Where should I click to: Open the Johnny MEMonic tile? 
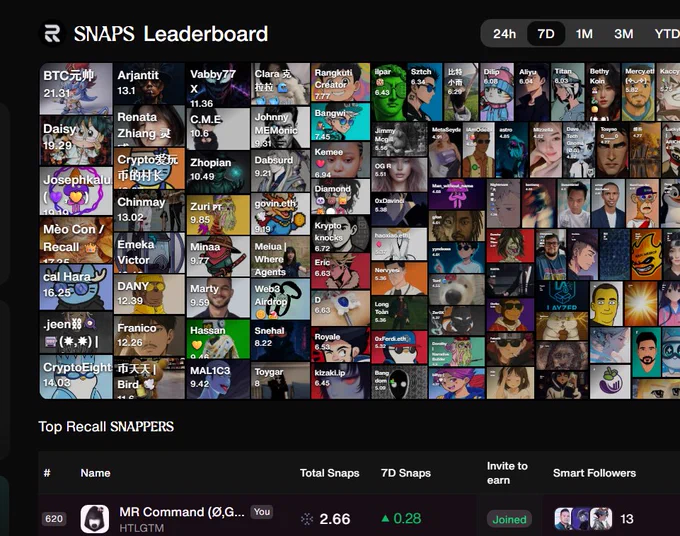pos(280,127)
